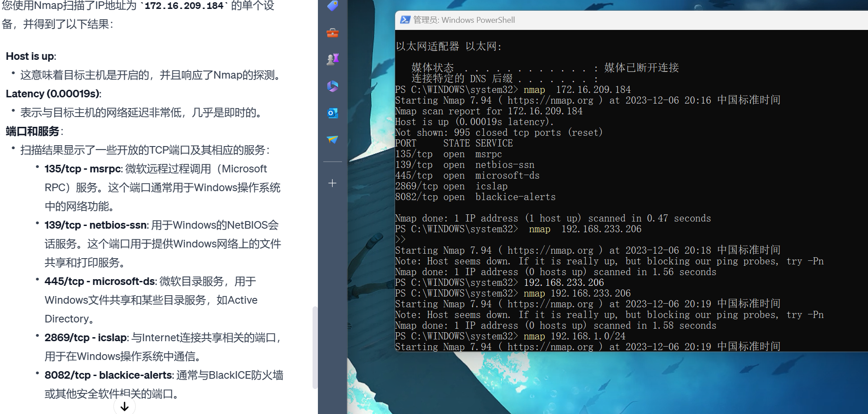Click 'Nmap scan report for 172.16.209.184' line
The image size is (868, 414).
pos(489,111)
